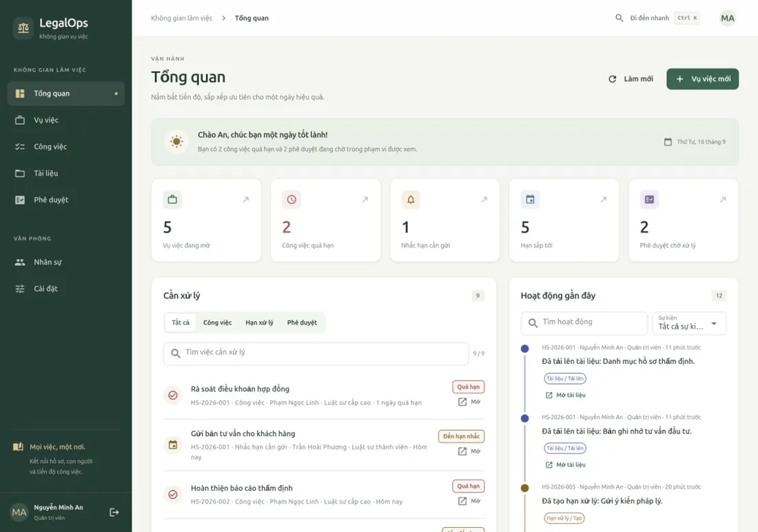The width and height of the screenshot is (758, 532).
Task: Create a new case with Vụ việc mới
Action: [x=702, y=79]
